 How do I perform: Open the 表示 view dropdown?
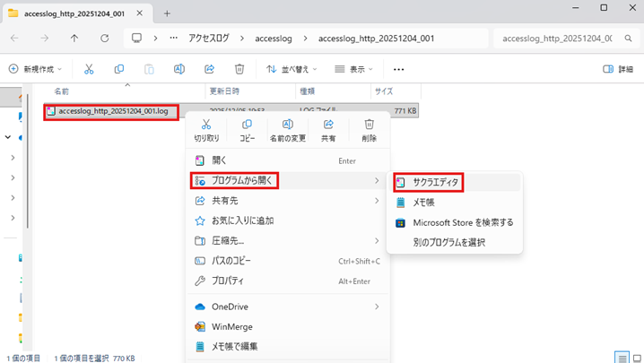pos(353,69)
